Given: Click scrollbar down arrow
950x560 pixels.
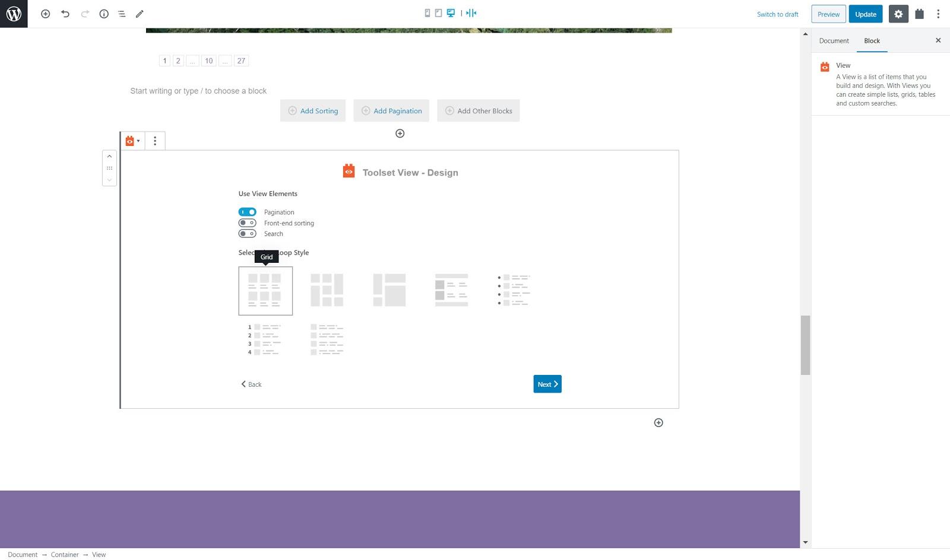Looking at the screenshot, I should click(805, 542).
